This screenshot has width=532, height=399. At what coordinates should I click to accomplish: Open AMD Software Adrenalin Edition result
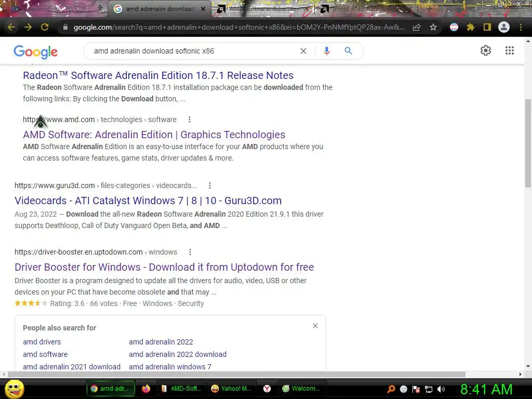click(154, 135)
